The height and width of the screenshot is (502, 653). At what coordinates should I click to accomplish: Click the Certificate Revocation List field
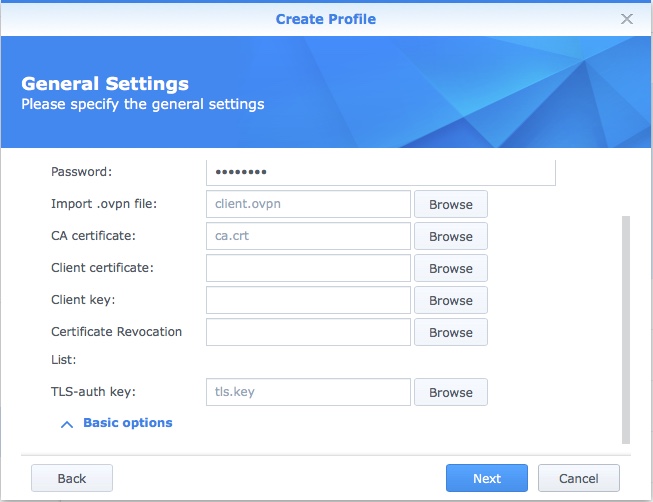point(308,332)
